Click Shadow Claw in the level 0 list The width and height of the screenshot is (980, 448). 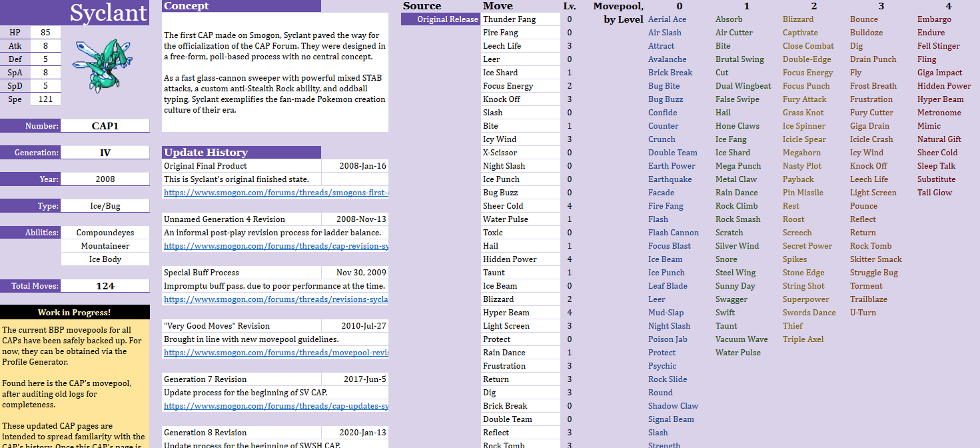(x=673, y=406)
